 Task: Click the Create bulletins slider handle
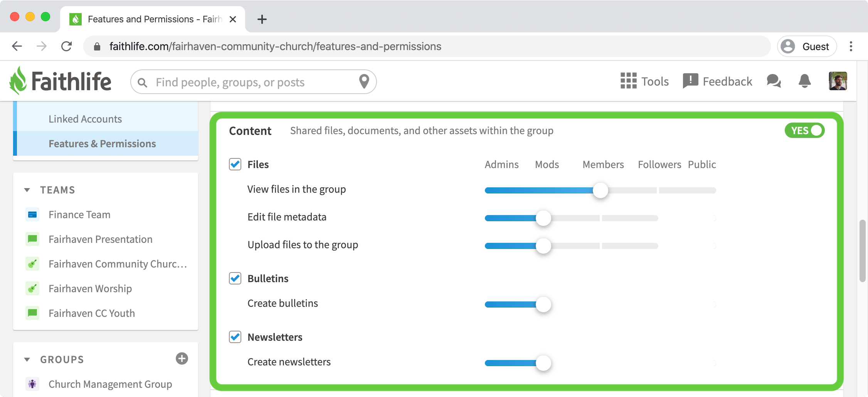[x=543, y=304]
